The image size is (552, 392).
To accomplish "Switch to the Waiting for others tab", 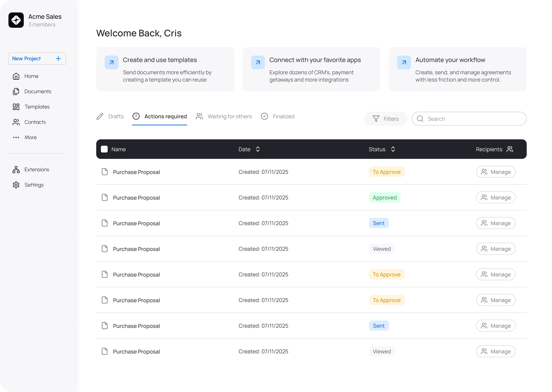I will [x=224, y=117].
